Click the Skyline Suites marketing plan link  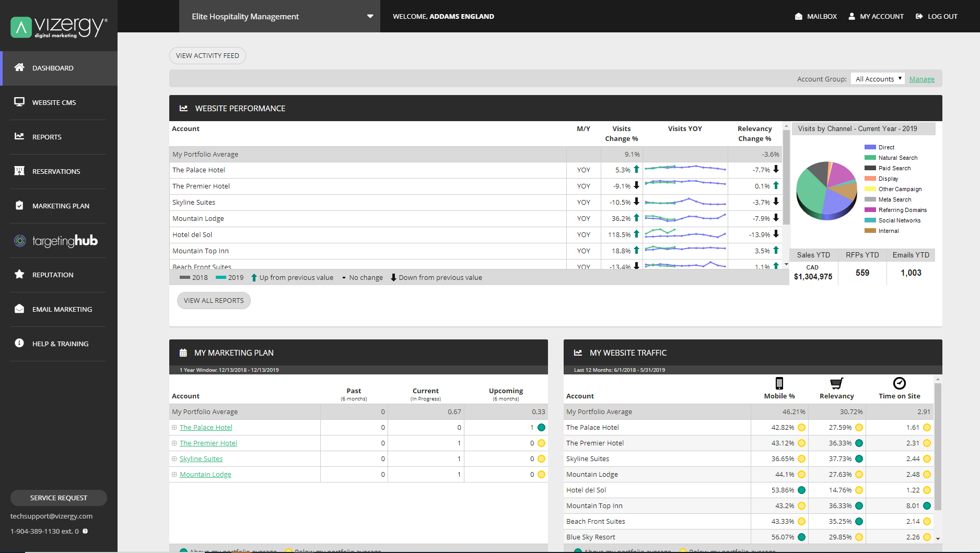click(201, 458)
